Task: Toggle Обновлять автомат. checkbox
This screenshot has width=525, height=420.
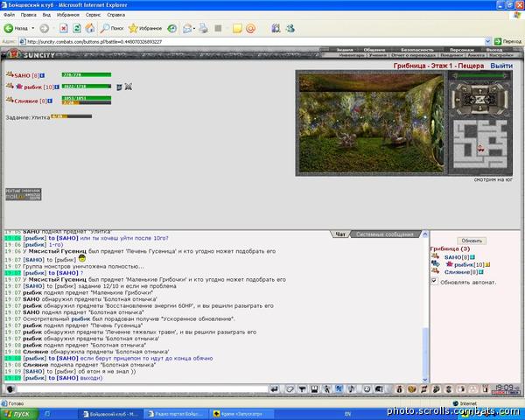Action: [x=434, y=281]
